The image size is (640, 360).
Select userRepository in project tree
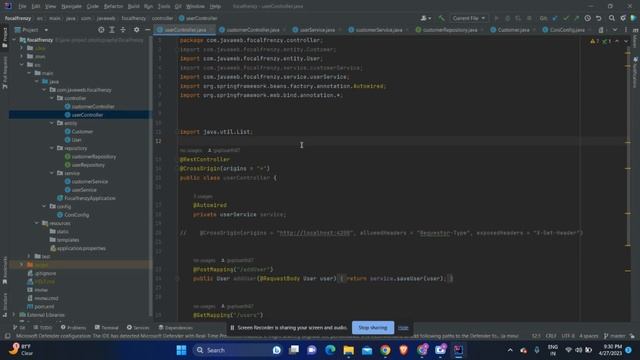click(88, 165)
